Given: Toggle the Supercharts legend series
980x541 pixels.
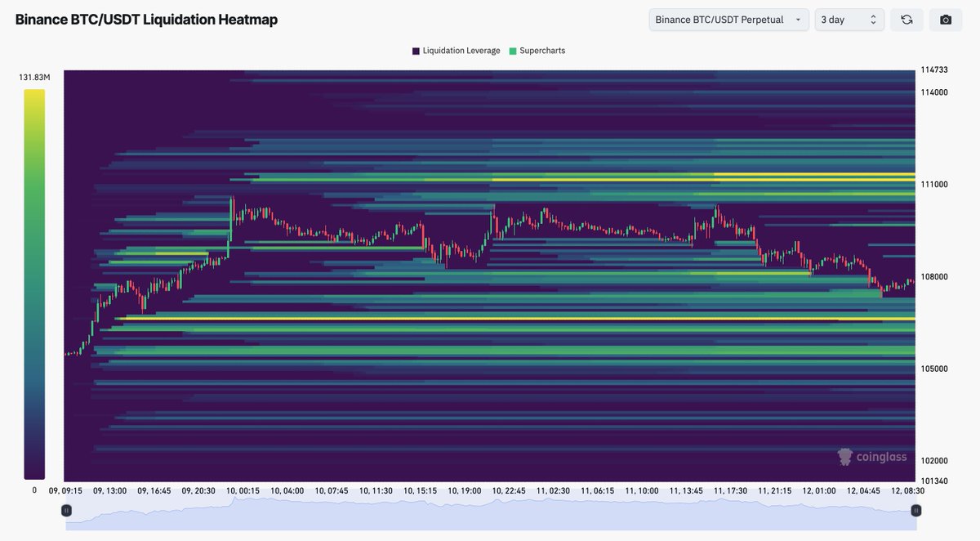Looking at the screenshot, I should (537, 51).
